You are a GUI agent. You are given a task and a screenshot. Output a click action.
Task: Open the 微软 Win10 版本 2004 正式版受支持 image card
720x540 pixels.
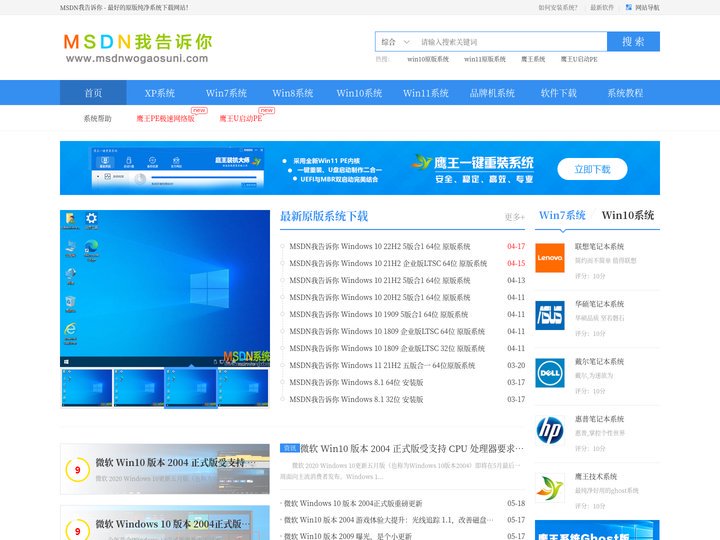coord(165,469)
